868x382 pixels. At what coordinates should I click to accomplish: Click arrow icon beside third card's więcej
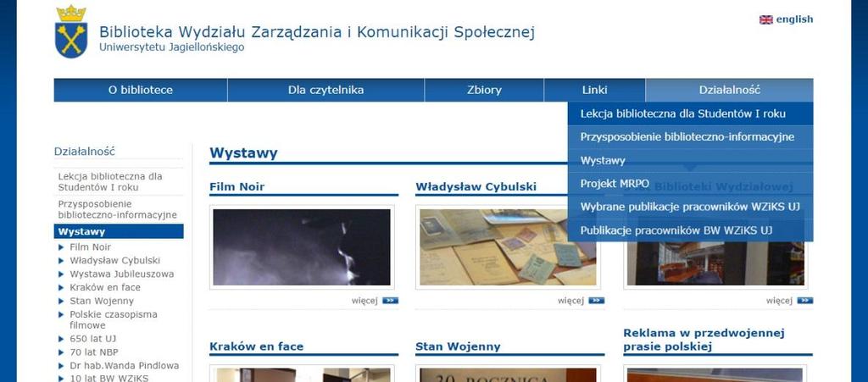pos(805,301)
